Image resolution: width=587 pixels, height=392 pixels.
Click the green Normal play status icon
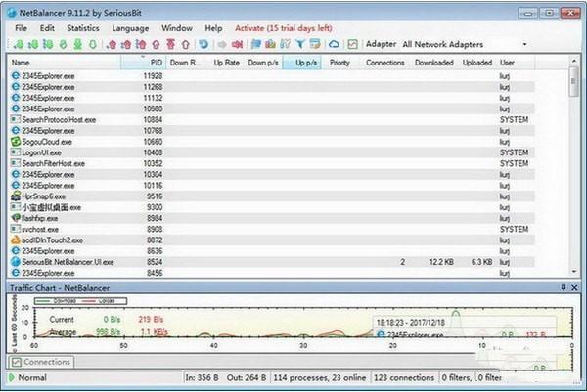[11, 377]
